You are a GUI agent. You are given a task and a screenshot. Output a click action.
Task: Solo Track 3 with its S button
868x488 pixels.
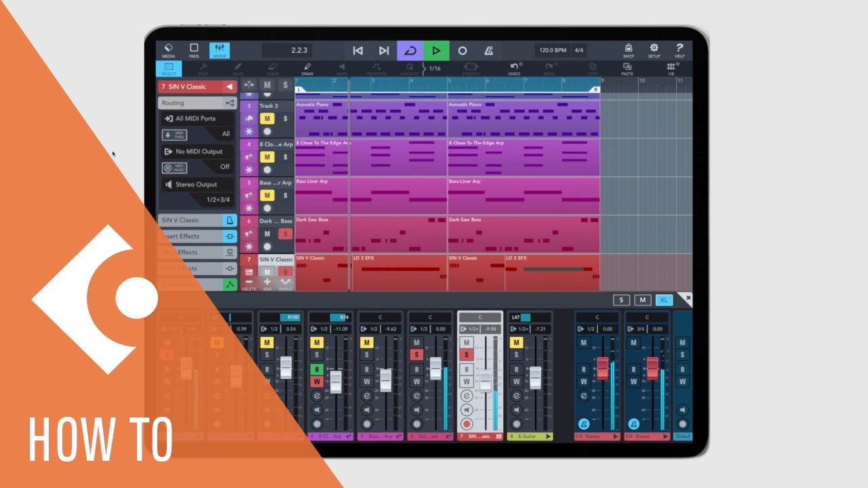point(285,119)
